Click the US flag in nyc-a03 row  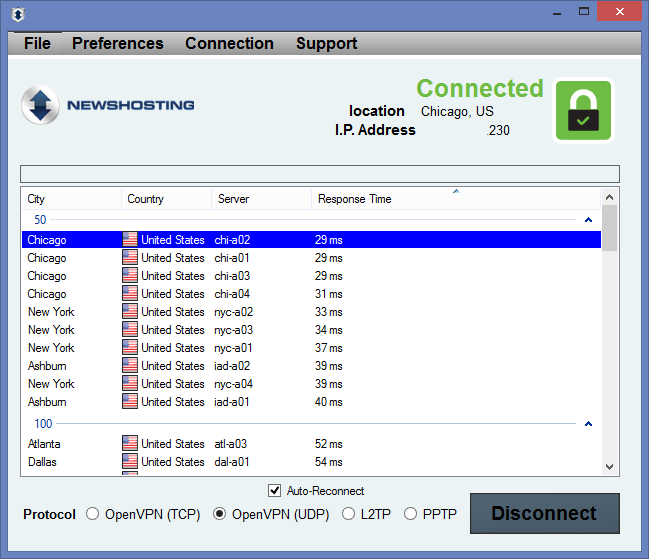130,329
